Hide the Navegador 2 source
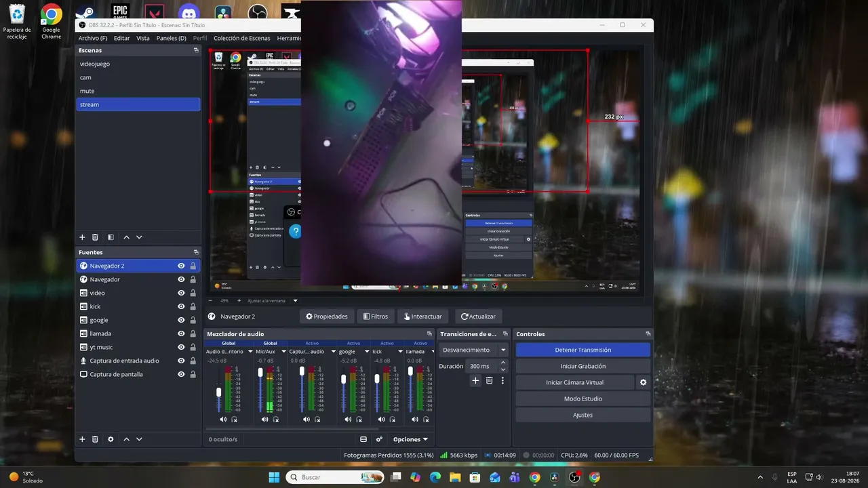Viewport: 868px width, 488px height. (x=181, y=266)
